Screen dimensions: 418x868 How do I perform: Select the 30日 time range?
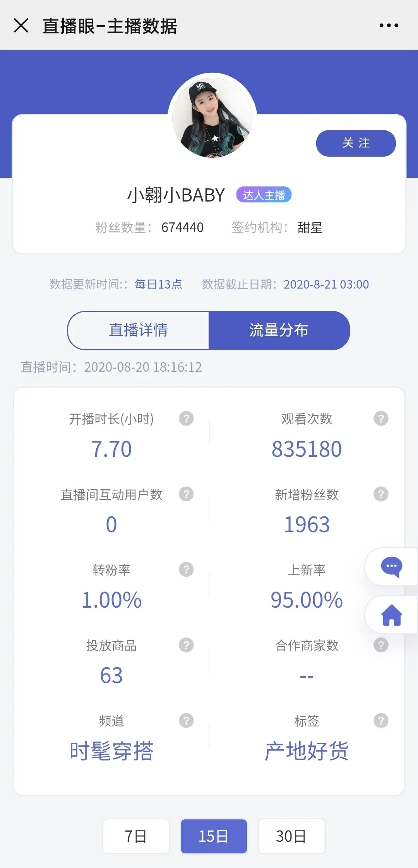(291, 836)
